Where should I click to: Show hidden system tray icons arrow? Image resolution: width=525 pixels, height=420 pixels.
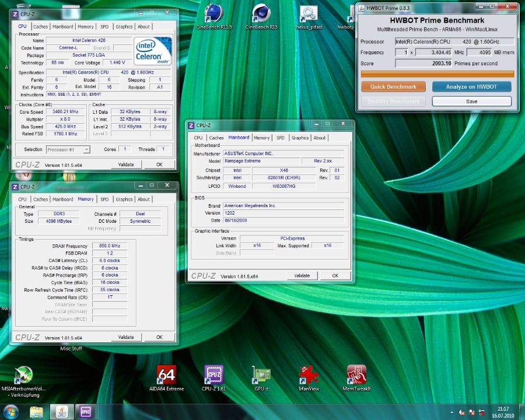click(452, 412)
